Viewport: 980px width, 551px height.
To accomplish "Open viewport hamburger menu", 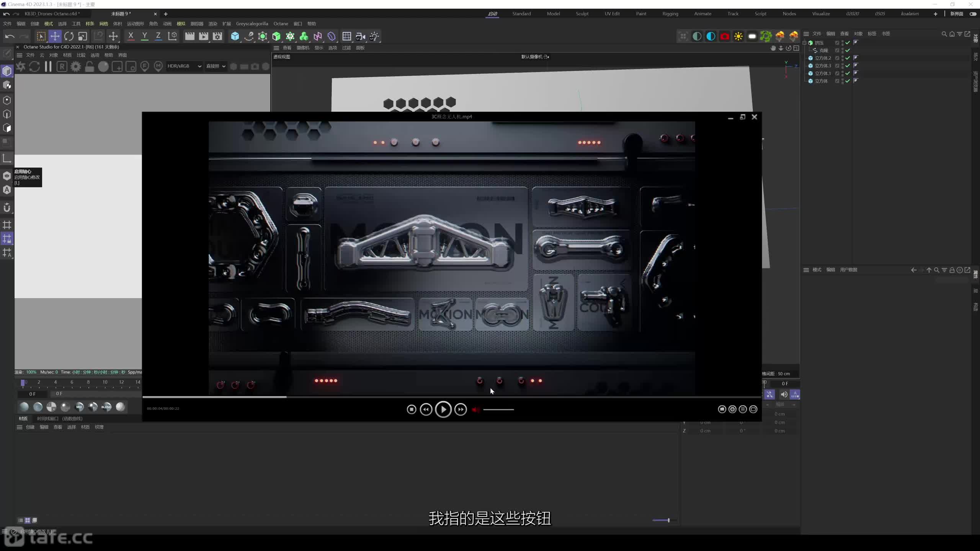I will click(276, 48).
